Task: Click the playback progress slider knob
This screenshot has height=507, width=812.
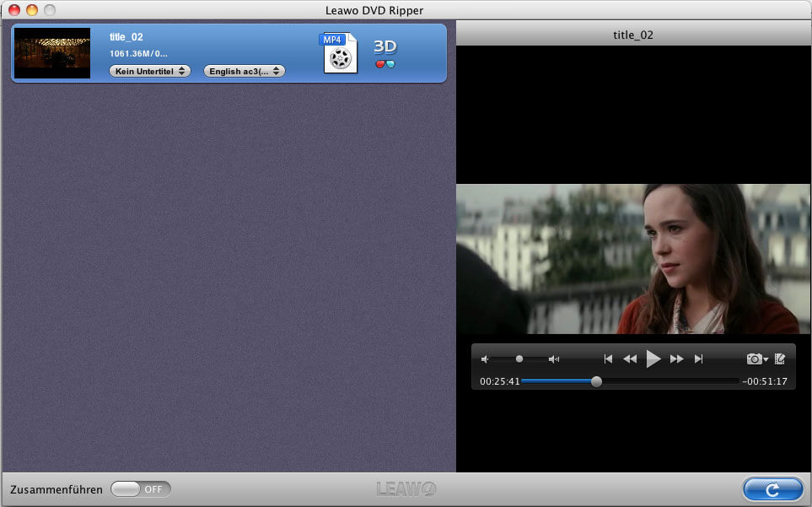Action: (597, 381)
